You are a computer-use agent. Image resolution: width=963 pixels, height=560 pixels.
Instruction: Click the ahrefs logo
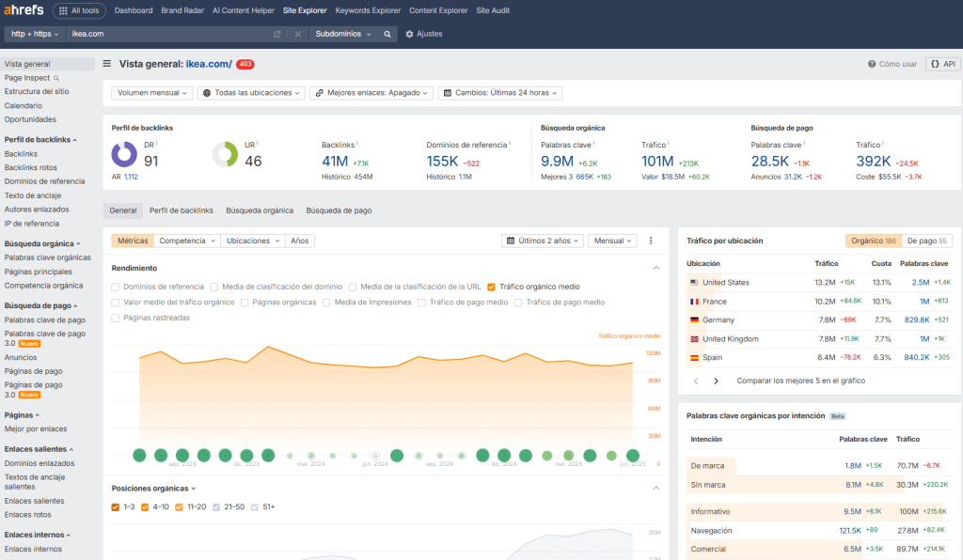pos(24,9)
